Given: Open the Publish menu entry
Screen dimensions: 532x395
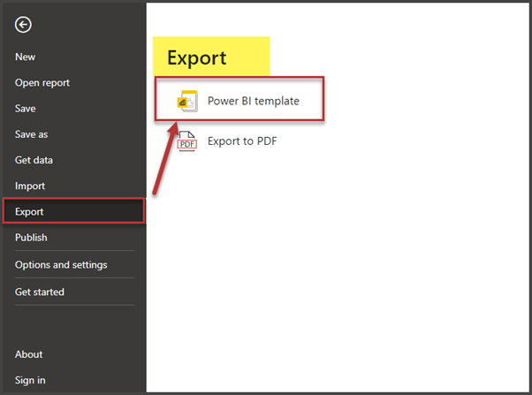Looking at the screenshot, I should pyautogui.click(x=31, y=238).
